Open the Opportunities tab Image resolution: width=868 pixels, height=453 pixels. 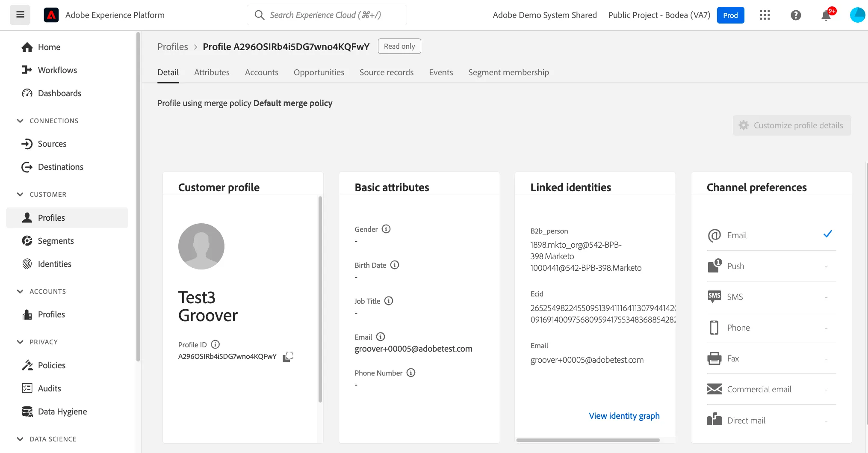coord(319,72)
